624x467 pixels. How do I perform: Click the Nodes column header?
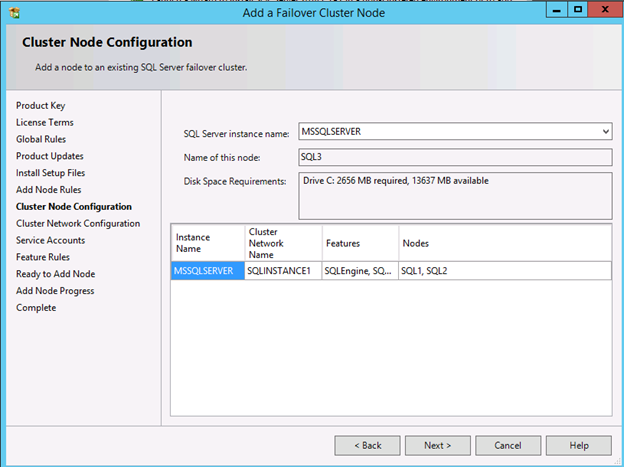[x=504, y=243]
